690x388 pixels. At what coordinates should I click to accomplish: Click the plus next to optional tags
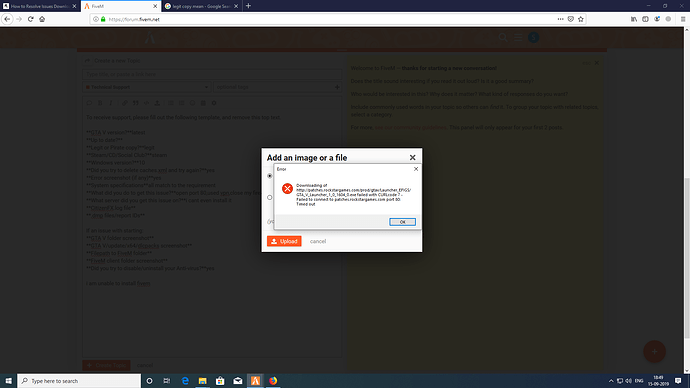pyautogui.click(x=337, y=87)
